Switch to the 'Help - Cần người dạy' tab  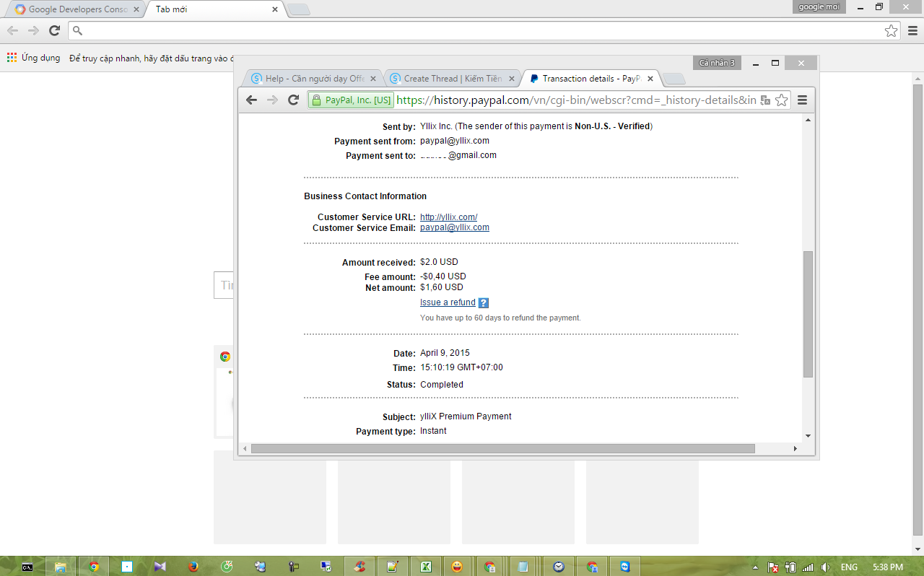(x=314, y=79)
